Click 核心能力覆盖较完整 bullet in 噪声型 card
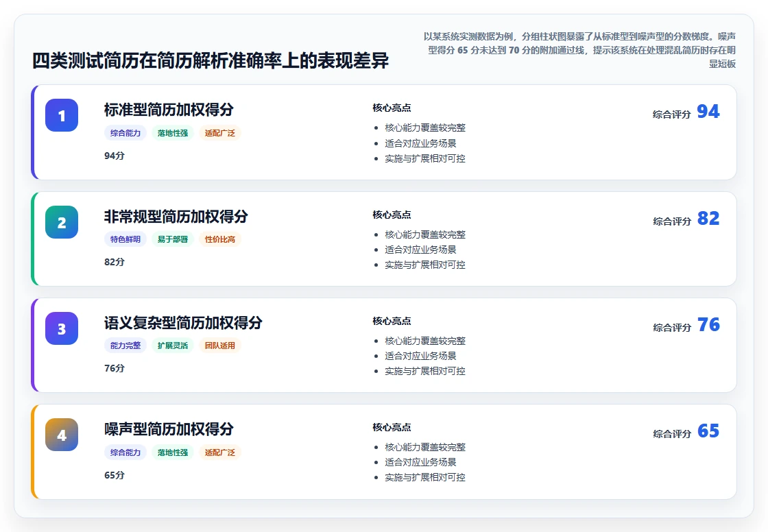This screenshot has height=532, width=768. [425, 447]
